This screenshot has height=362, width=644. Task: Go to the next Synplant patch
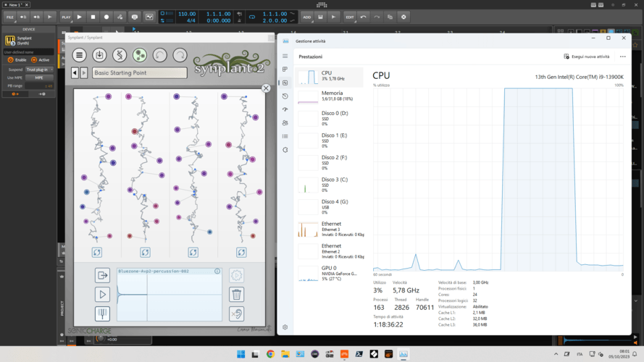pos(84,73)
